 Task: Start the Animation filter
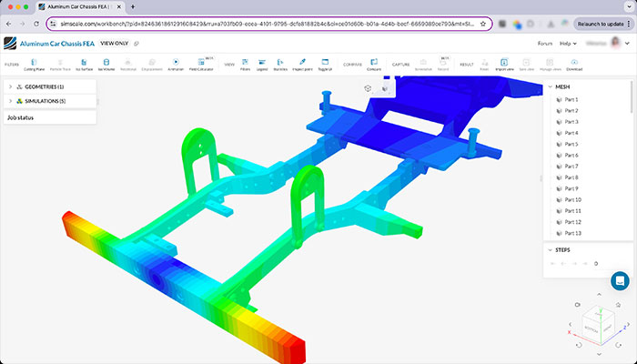176,65
